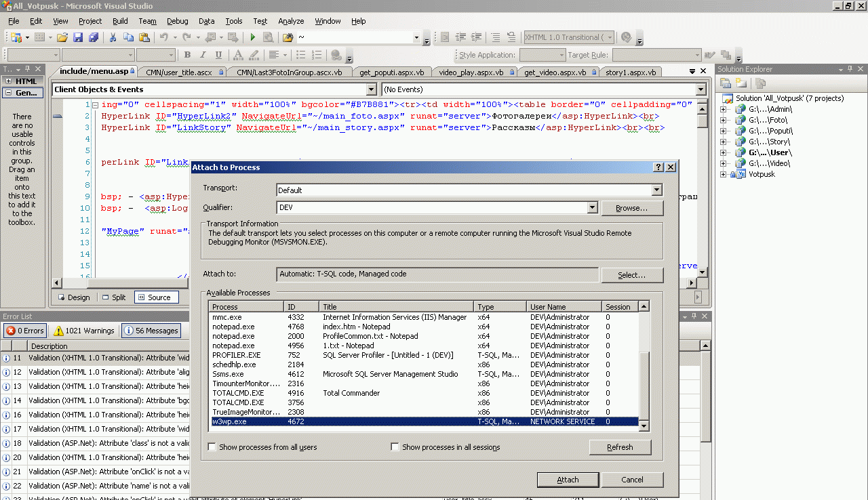Toggle the '1021 Warnings' filter button

(x=85, y=331)
